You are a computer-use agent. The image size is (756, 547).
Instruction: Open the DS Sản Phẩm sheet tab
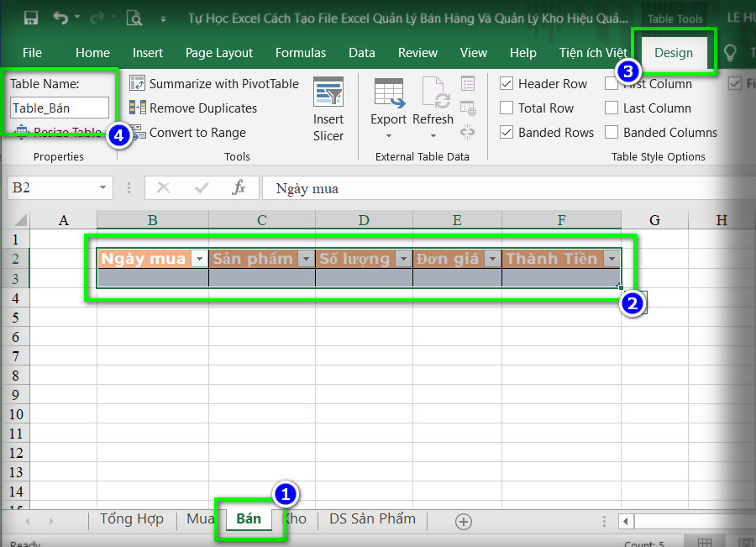pos(372,519)
